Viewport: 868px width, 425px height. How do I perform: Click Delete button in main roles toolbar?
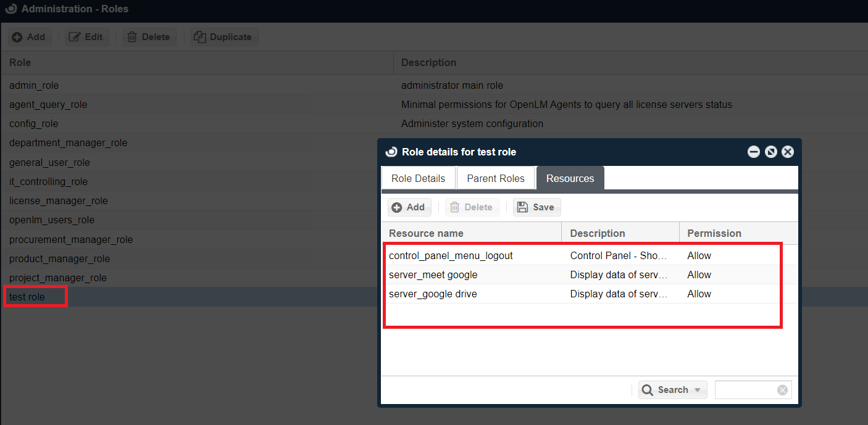pos(148,37)
